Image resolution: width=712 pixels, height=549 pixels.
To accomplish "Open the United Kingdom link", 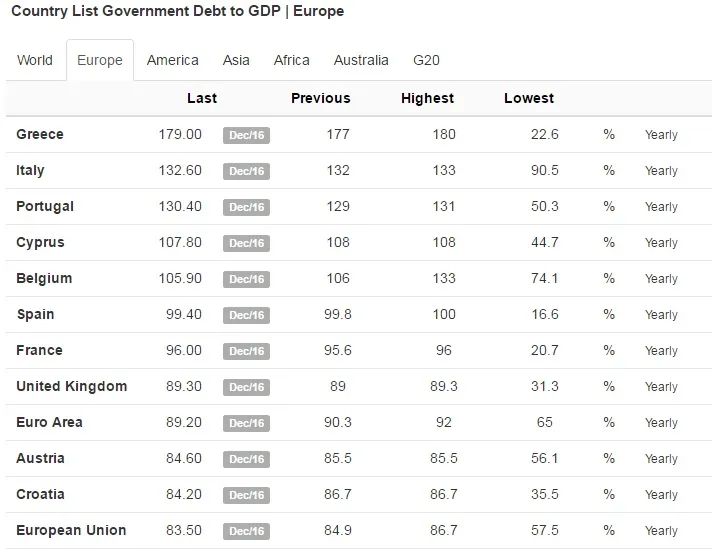I will (72, 386).
